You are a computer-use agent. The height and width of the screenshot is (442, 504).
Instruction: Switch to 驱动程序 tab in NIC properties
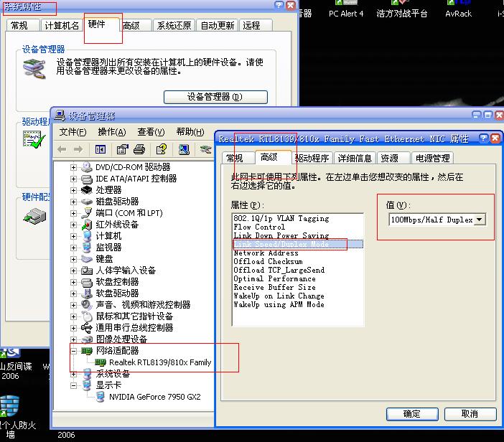(312, 158)
